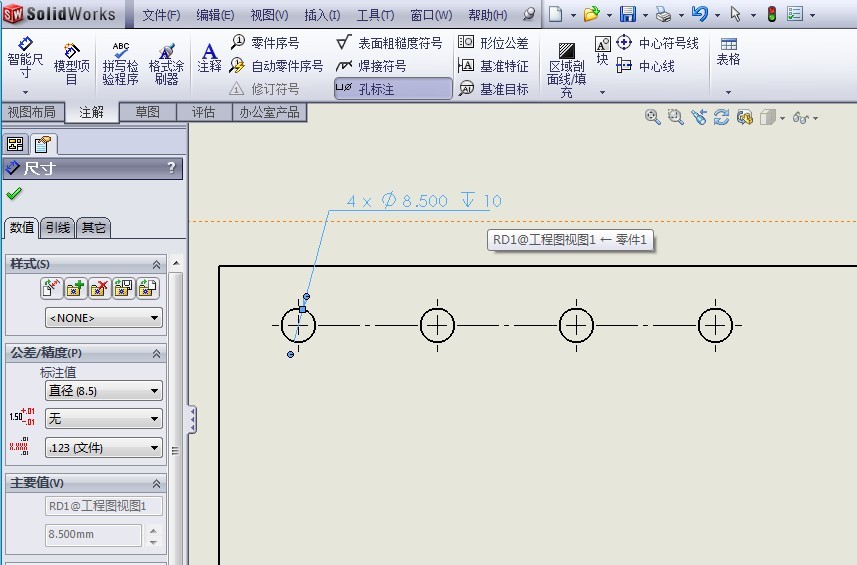The width and height of the screenshot is (857, 565).
Task: Switch to 评估 tab
Action: point(203,112)
